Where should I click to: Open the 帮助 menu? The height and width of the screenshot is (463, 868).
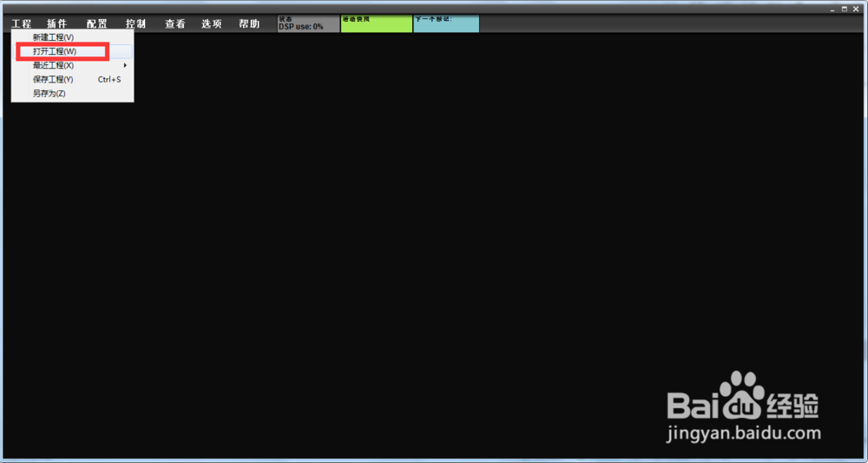[249, 23]
